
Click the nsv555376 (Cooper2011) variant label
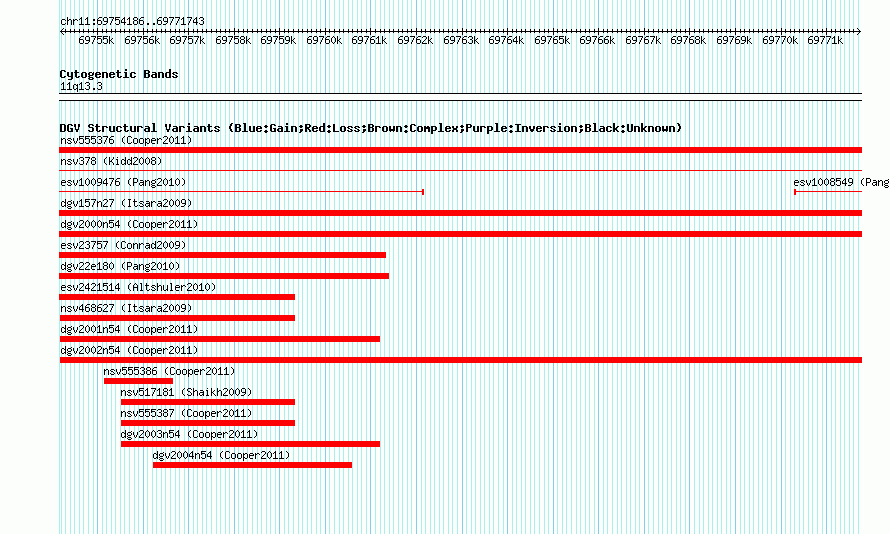tap(126, 140)
